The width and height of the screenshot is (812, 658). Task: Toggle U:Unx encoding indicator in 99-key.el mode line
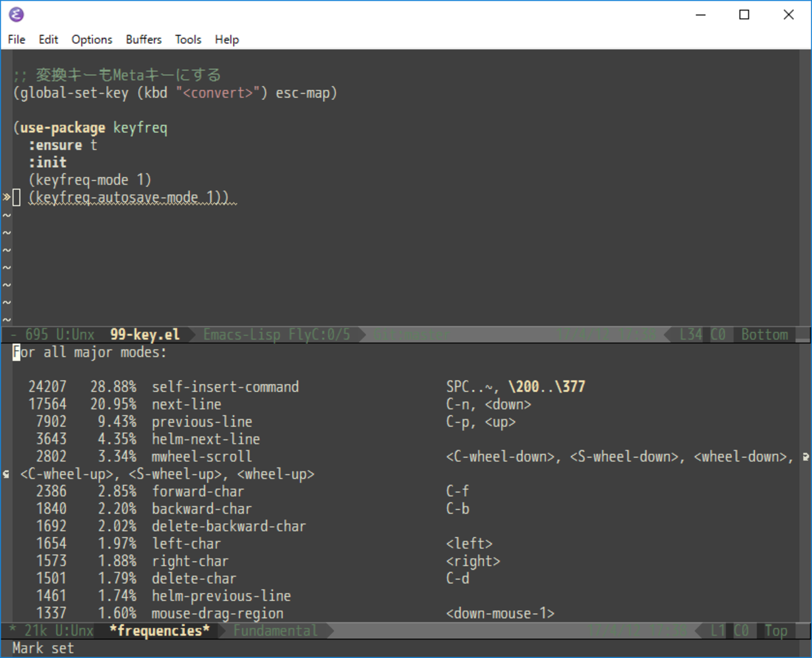pos(75,335)
